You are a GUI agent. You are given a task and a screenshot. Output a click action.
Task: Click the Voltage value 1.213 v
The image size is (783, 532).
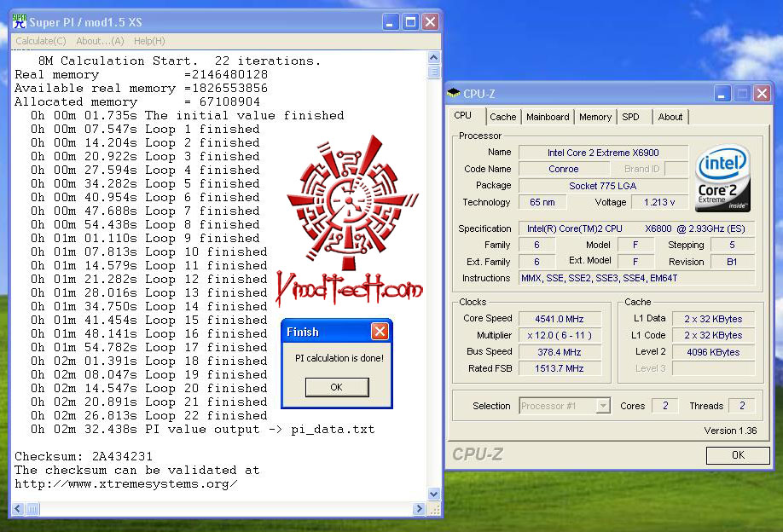(x=659, y=202)
